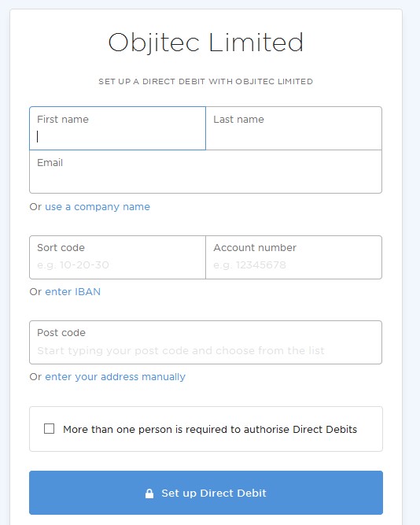Click the 'Email' label text
This screenshot has width=420, height=525.
[50, 163]
